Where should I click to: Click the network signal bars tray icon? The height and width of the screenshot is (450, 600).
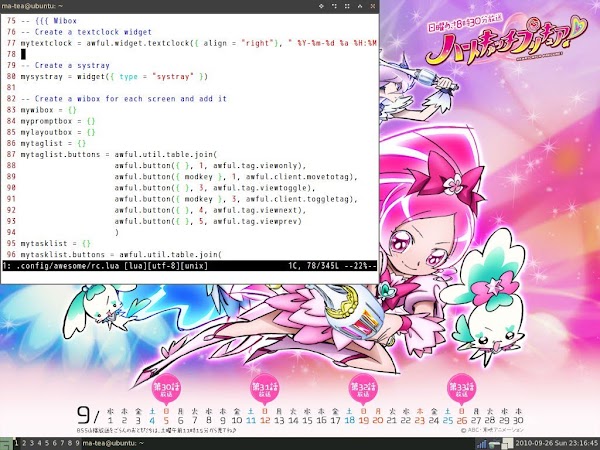(481, 444)
